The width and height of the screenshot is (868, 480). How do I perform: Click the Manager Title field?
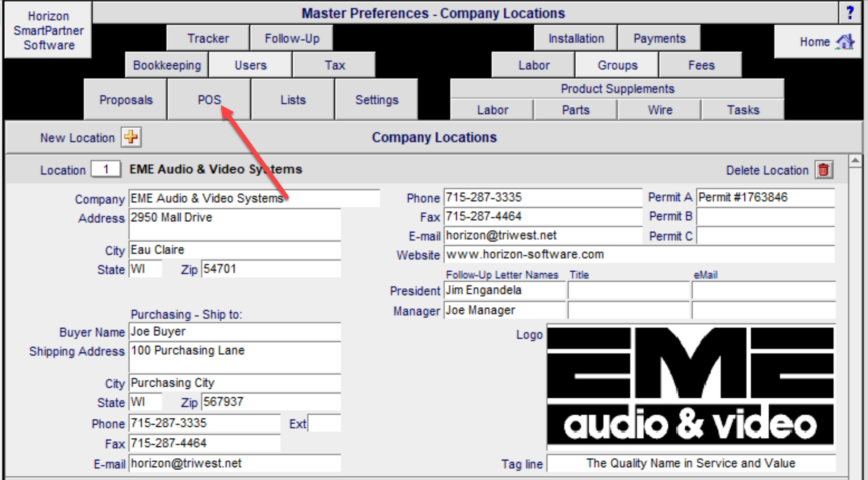click(x=629, y=310)
